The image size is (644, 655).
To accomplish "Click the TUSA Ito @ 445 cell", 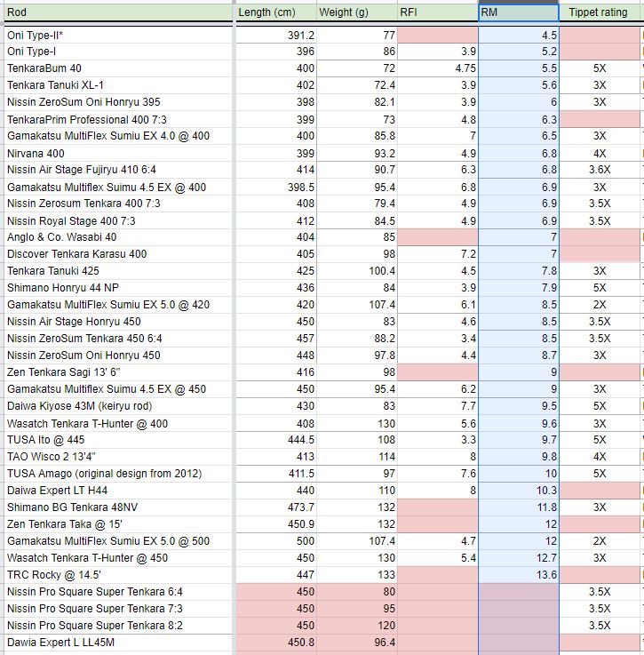I will click(x=118, y=440).
